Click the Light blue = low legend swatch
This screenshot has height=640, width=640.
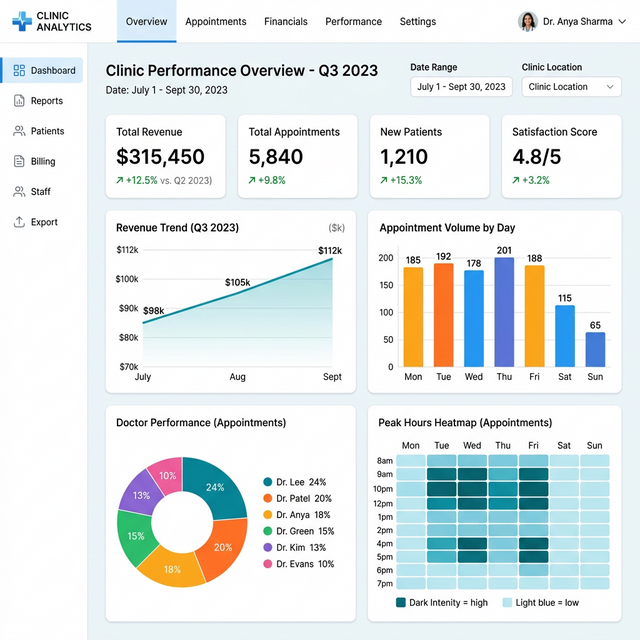pyautogui.click(x=507, y=602)
